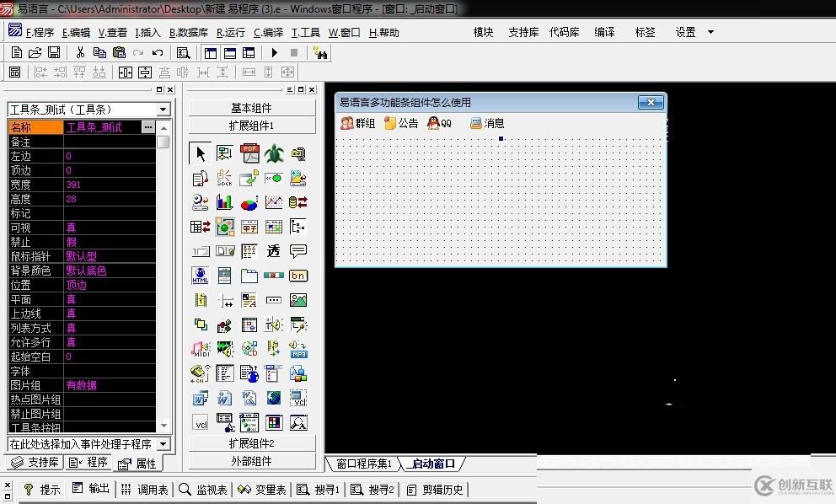
Task: Switch to the 窗口程序集1 tab
Action: click(363, 464)
